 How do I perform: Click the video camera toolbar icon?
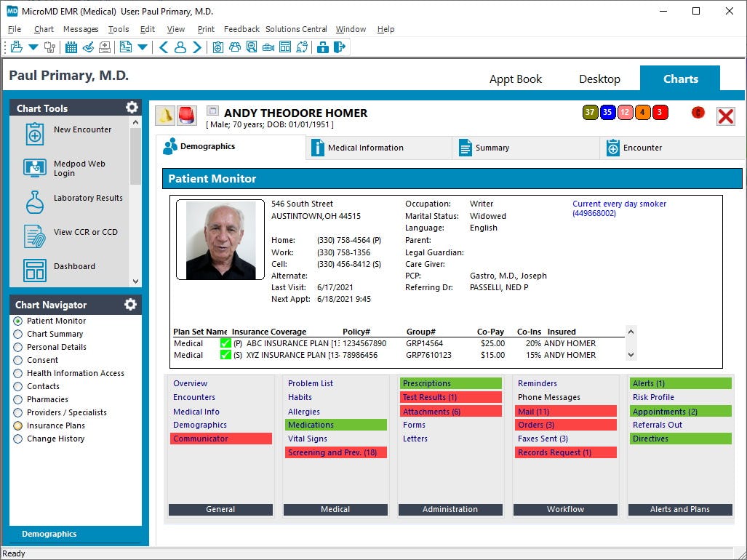click(268, 47)
